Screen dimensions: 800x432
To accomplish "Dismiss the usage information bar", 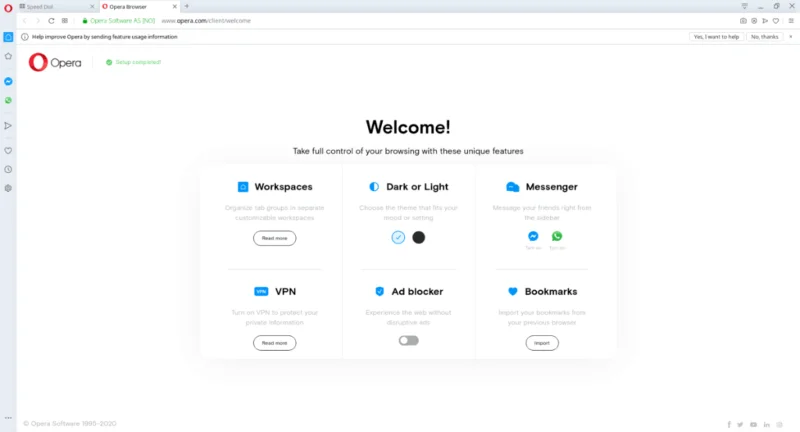I will coord(791,37).
